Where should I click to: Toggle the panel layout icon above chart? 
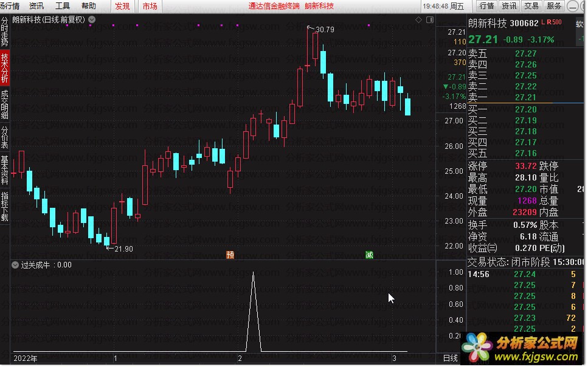[430, 19]
